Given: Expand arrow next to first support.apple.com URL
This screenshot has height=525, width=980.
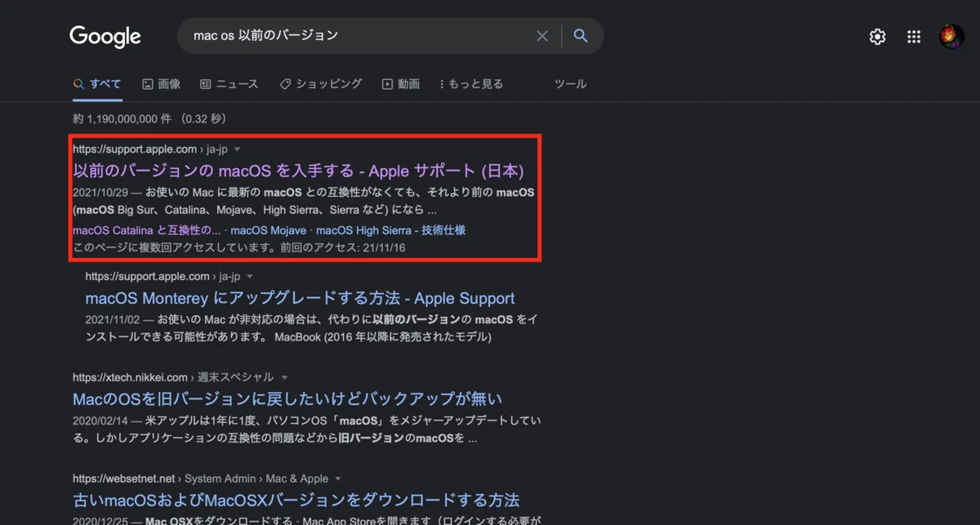Looking at the screenshot, I should [x=237, y=149].
